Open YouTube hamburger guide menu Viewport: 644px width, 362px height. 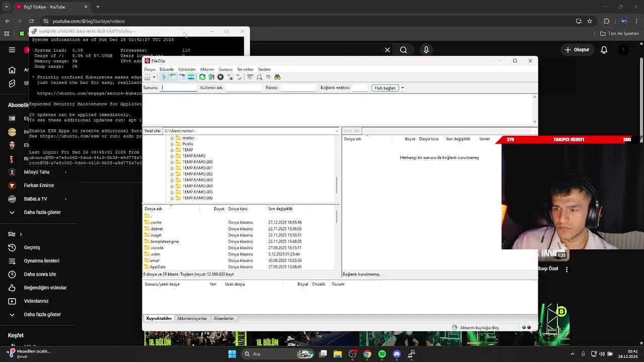pyautogui.click(x=12, y=50)
